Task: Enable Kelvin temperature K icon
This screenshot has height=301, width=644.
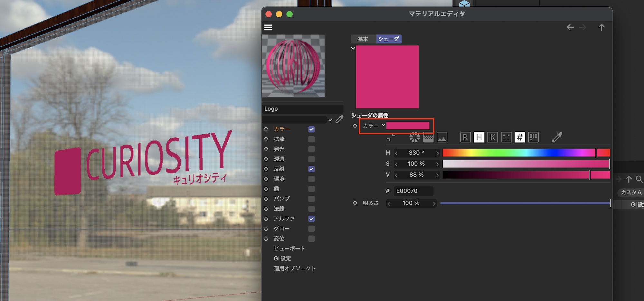Action: (492, 137)
